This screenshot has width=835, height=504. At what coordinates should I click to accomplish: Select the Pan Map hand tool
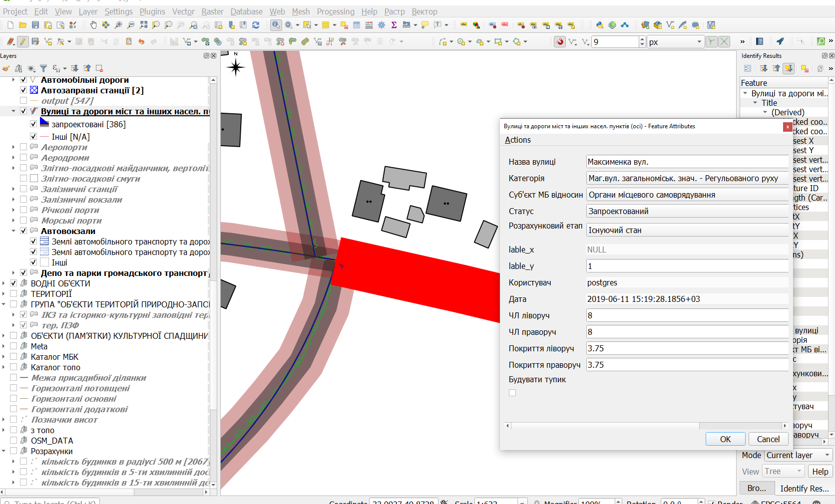[93, 25]
